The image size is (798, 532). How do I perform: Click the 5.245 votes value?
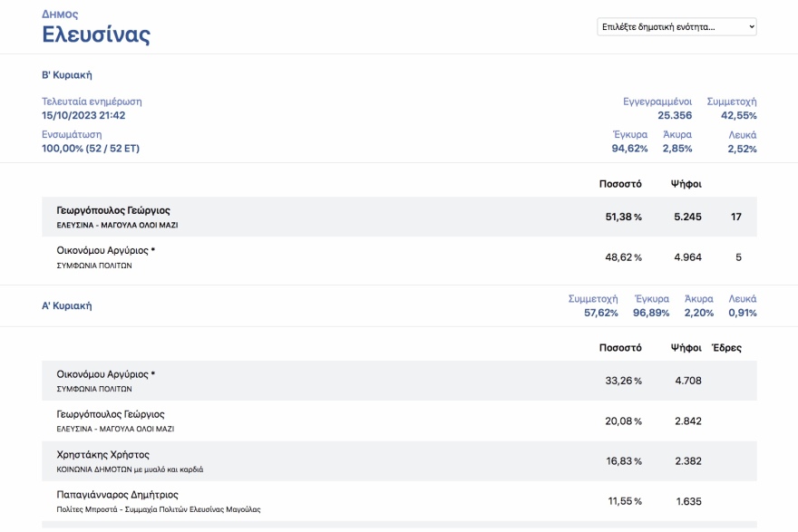(x=687, y=218)
